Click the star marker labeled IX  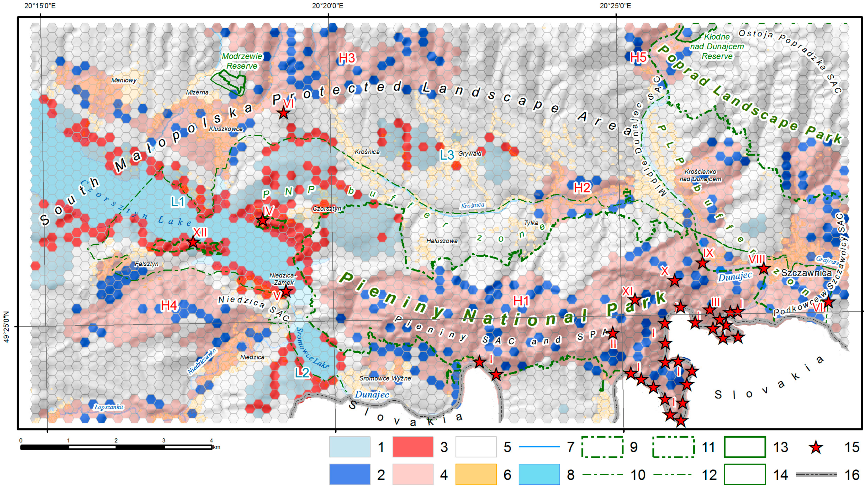tap(702, 263)
